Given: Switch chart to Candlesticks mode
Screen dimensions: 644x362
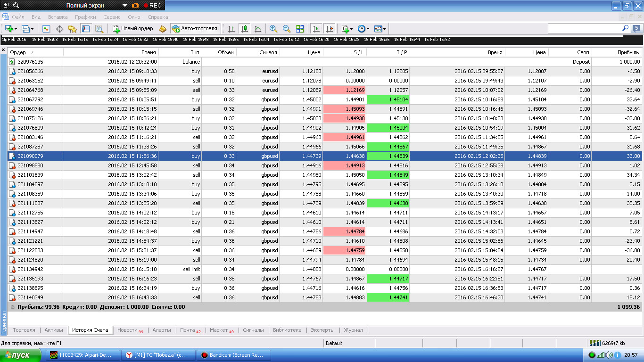Looking at the screenshot, I should point(245,29).
